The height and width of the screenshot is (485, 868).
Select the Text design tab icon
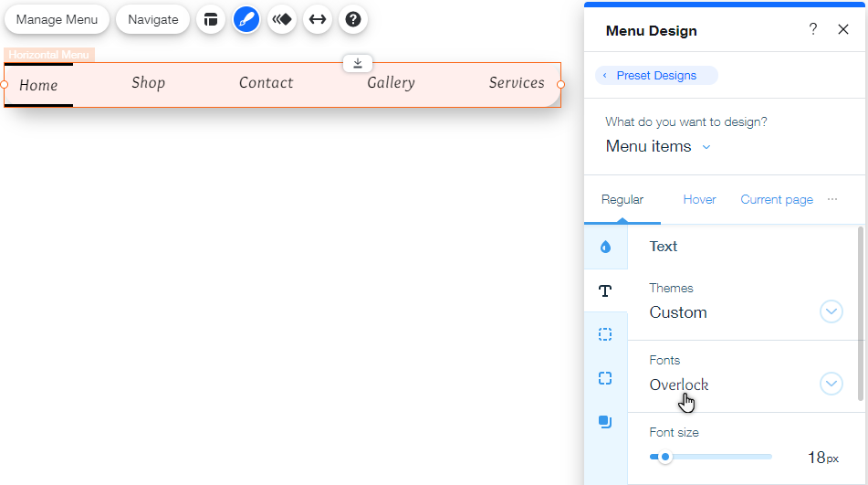[605, 290]
